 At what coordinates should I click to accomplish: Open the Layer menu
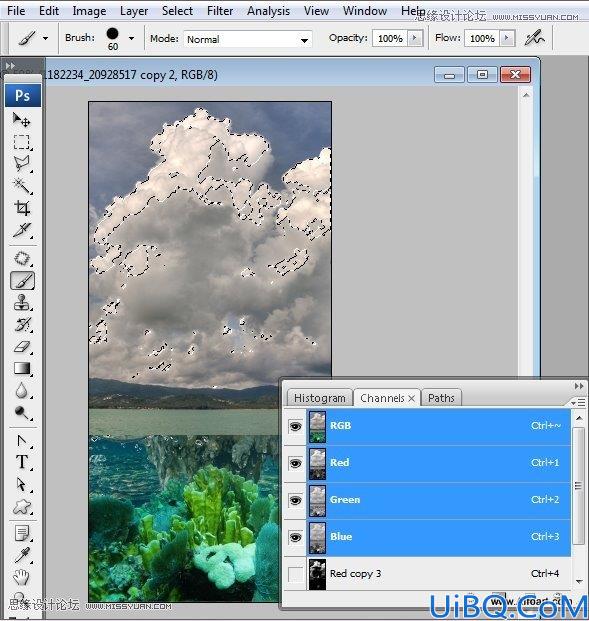(134, 11)
